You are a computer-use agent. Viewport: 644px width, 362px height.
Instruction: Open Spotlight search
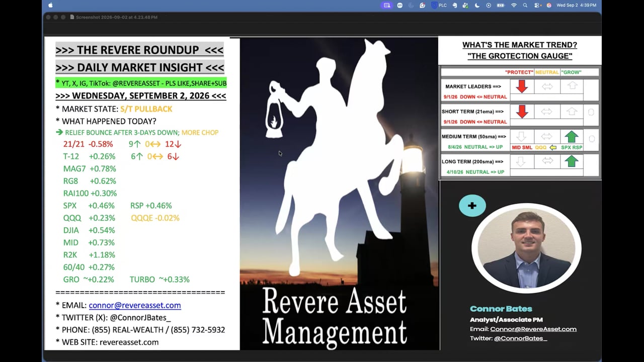point(525,5)
